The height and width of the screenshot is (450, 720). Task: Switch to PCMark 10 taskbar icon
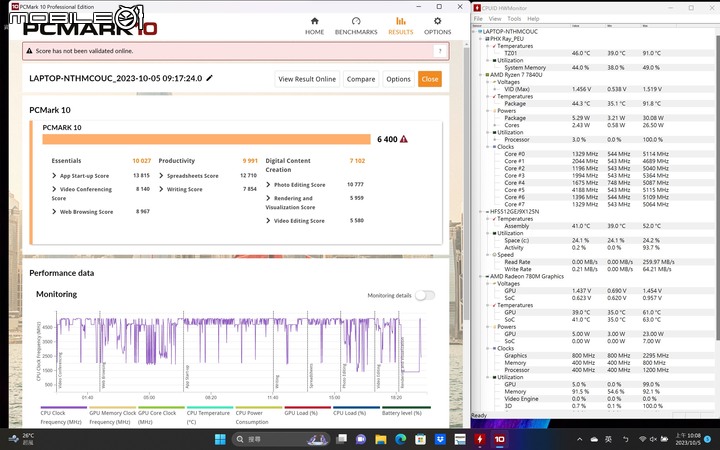(499, 439)
